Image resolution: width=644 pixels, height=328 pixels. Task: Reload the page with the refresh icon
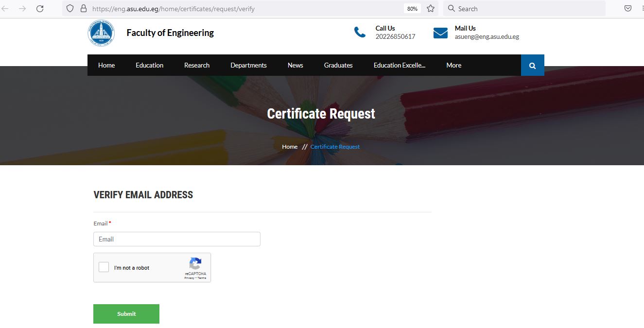coord(40,9)
